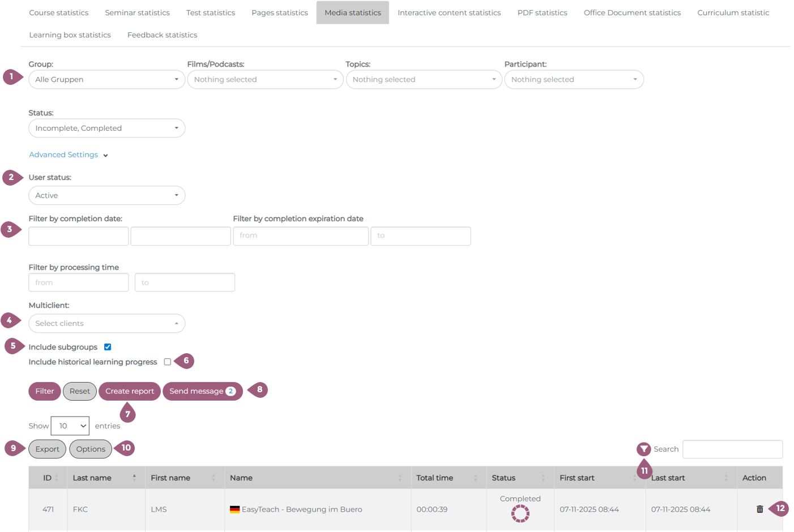Click sort arrows on First name column
794x532 pixels.
point(214,478)
